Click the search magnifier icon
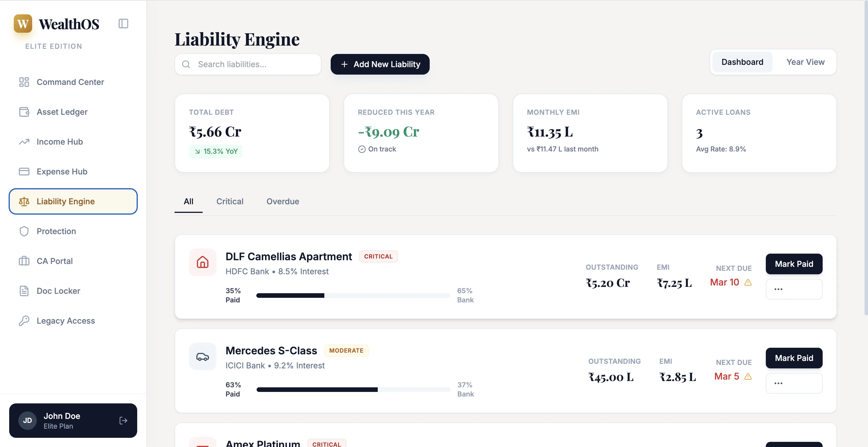The height and width of the screenshot is (447, 868). pyautogui.click(x=186, y=64)
